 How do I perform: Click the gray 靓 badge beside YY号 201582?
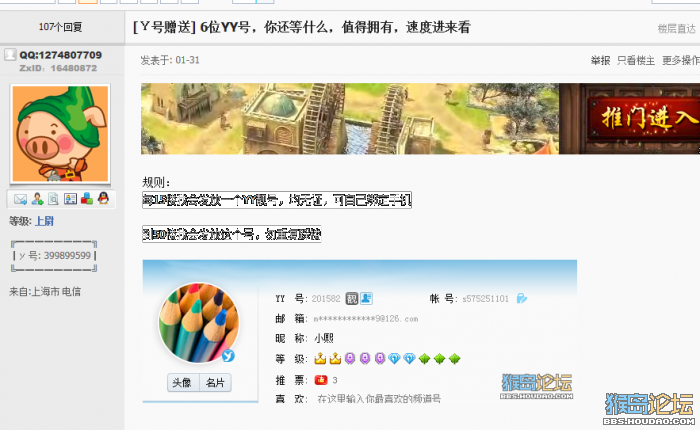pos(352,298)
